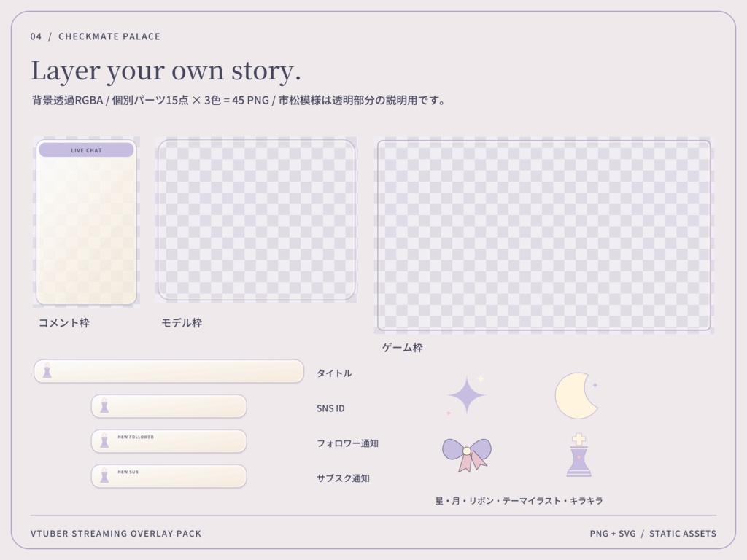
Task: Click chess icon in NEW SUB bar
Action: tap(104, 475)
